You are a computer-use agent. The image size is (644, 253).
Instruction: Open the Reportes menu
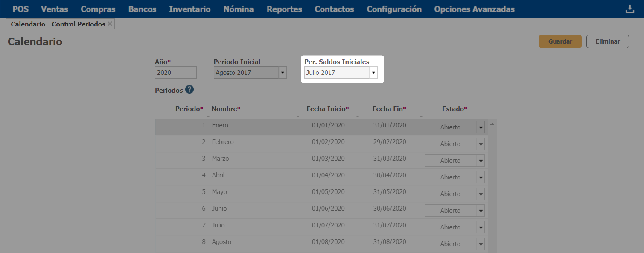pyautogui.click(x=284, y=9)
